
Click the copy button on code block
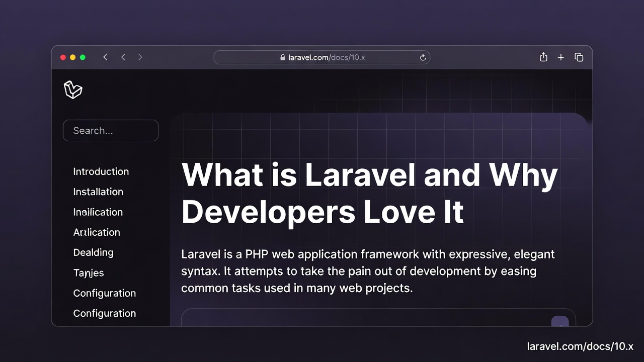(x=559, y=321)
